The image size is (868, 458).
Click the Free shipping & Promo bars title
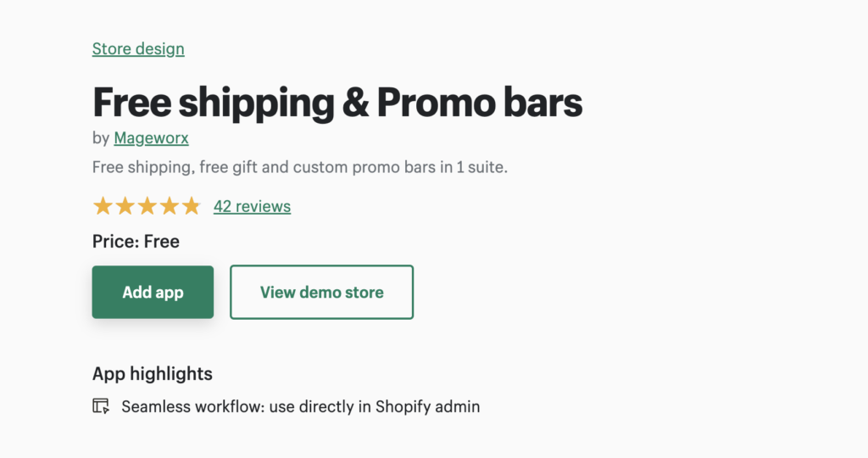[x=337, y=103]
